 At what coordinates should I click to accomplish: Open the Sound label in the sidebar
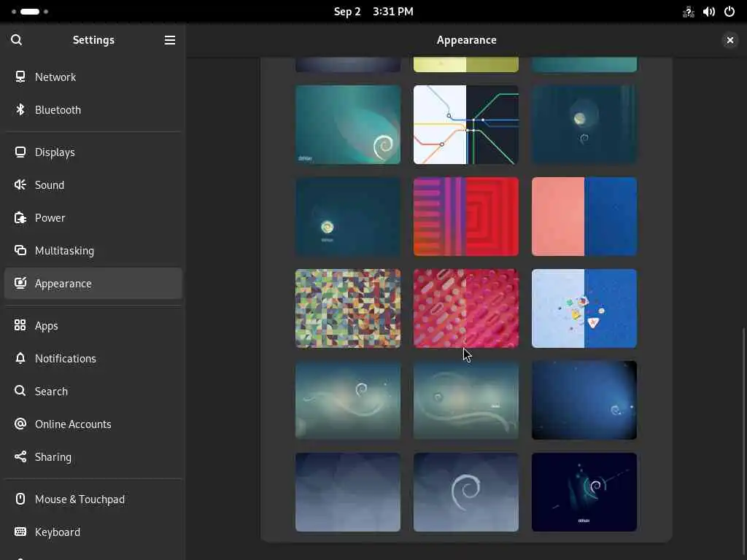50,184
